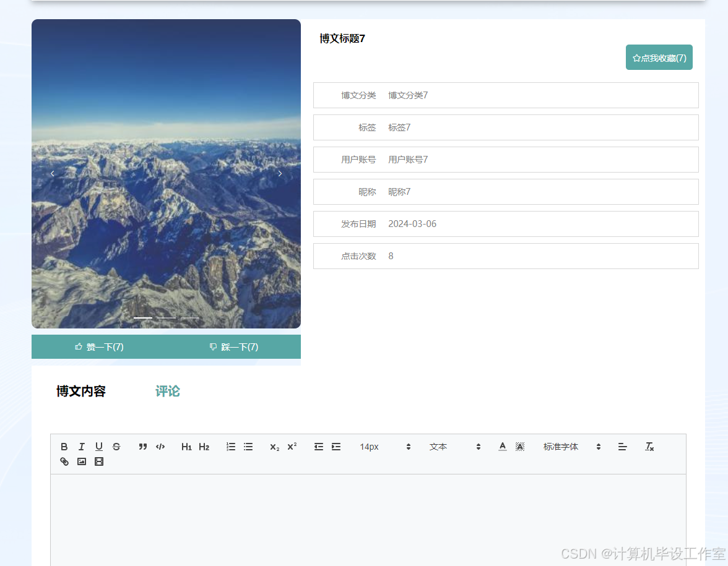Select the third carousel indicator
Viewport: 728px width, 566px height.
tap(189, 318)
